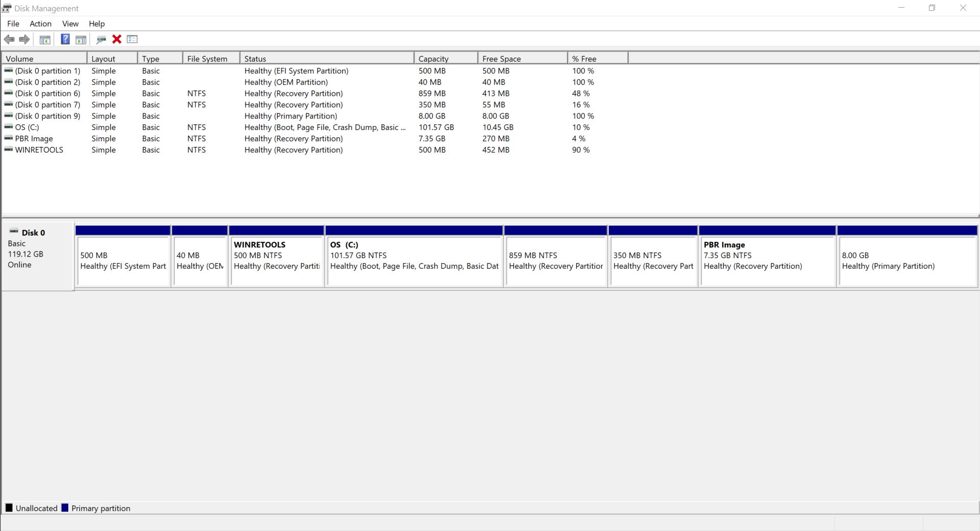Click the Properties toolbar icon
This screenshot has height=531, width=980.
132,39
